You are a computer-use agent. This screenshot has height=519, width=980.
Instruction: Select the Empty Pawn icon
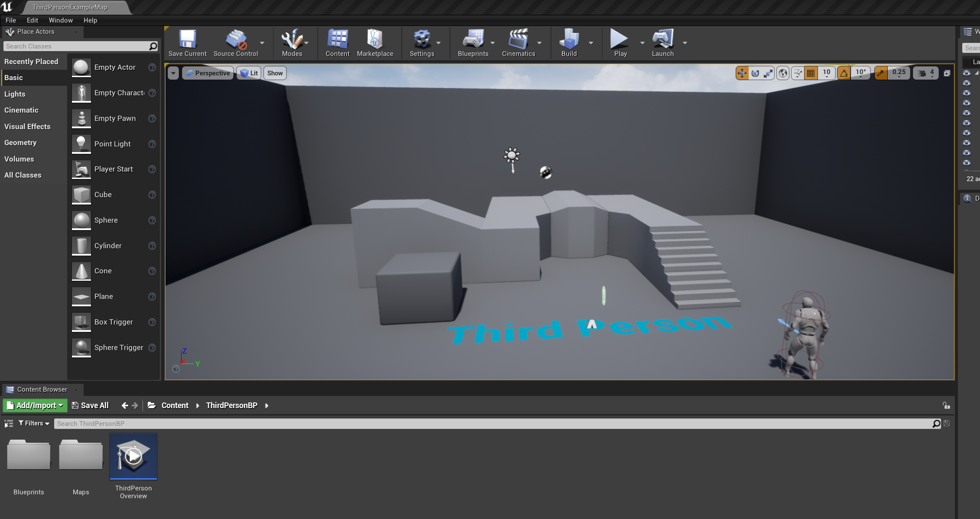(81, 118)
